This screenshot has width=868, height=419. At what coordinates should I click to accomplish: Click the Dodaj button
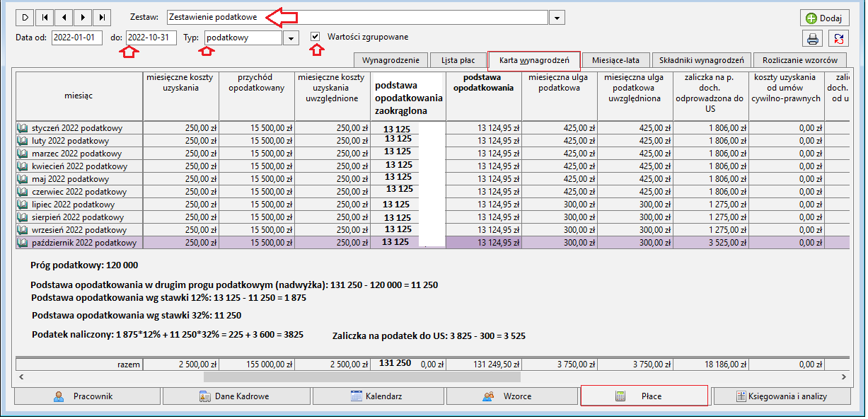click(824, 18)
